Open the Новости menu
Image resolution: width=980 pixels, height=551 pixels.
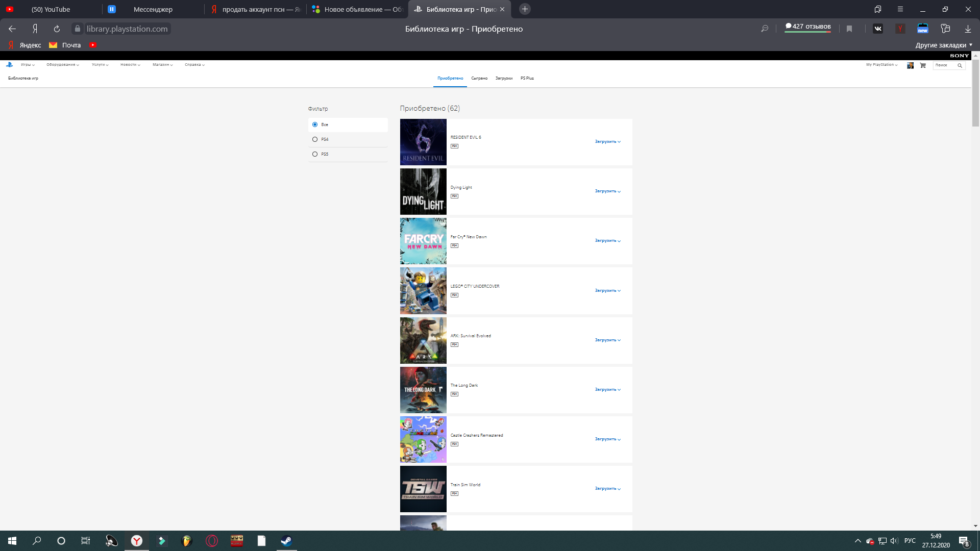point(130,65)
